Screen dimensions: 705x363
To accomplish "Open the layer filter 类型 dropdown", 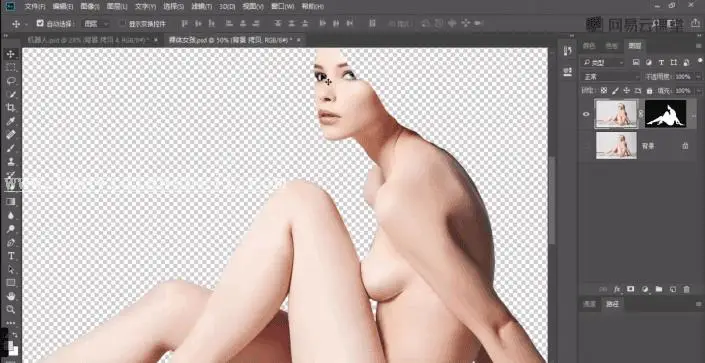I will 603,62.
